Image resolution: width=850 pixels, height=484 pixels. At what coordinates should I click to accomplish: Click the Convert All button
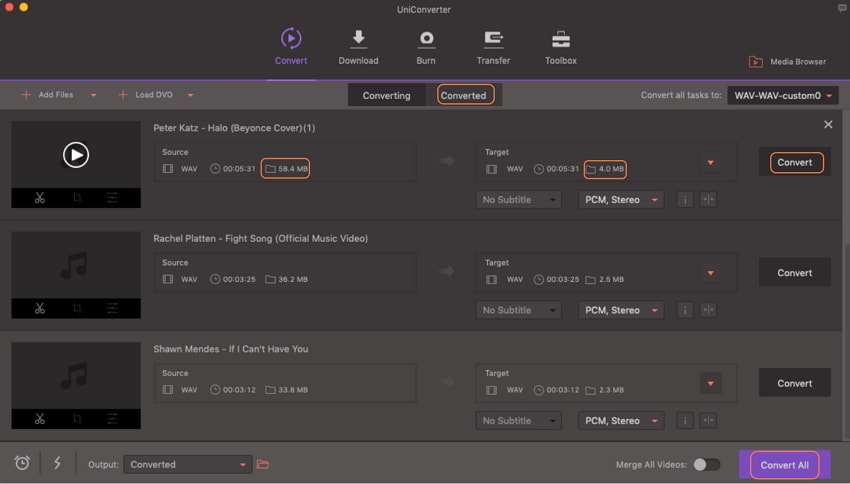(x=784, y=465)
